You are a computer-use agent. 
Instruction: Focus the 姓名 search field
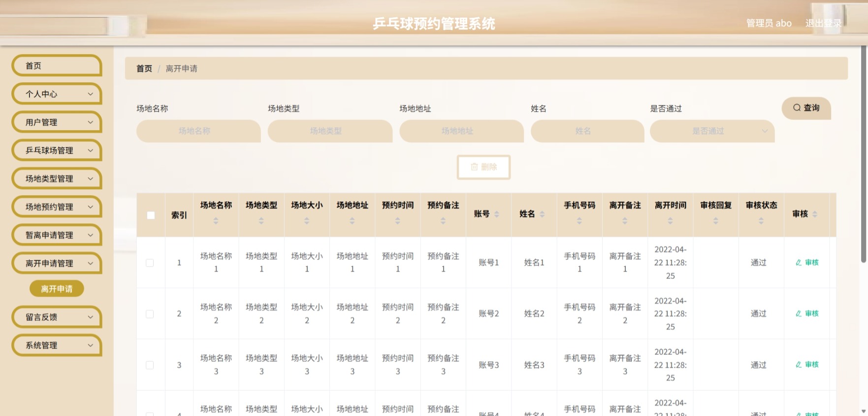587,131
